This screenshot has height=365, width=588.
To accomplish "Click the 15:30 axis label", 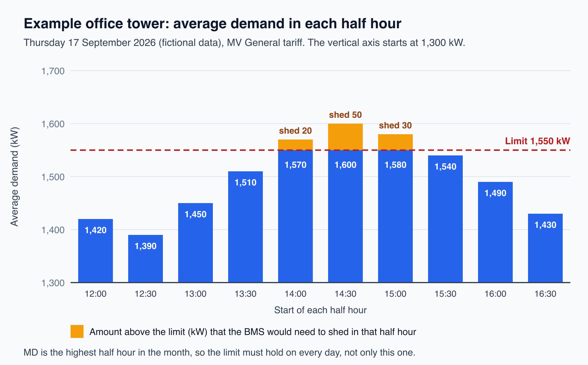I will 445,294.
